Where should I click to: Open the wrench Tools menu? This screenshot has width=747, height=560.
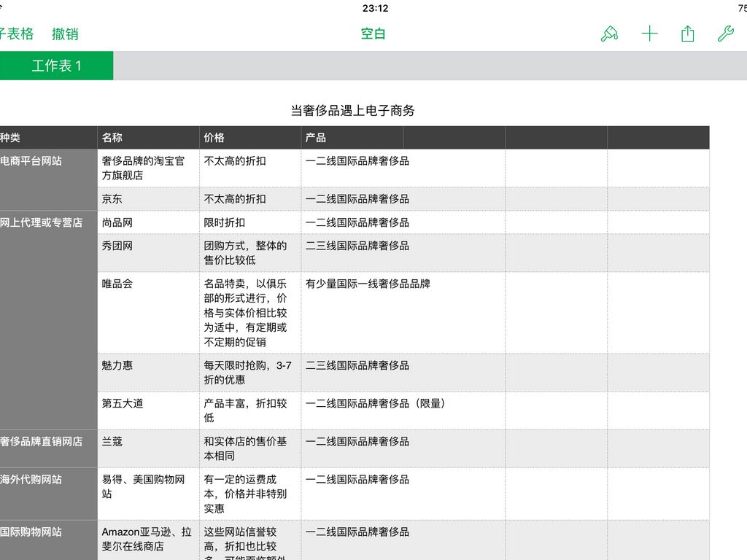[725, 34]
